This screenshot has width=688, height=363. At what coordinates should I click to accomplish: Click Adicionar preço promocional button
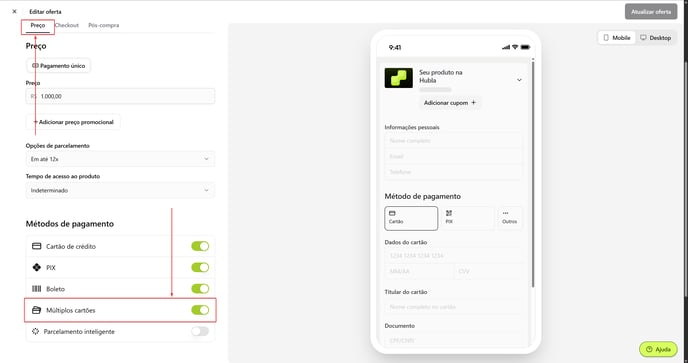click(x=73, y=122)
